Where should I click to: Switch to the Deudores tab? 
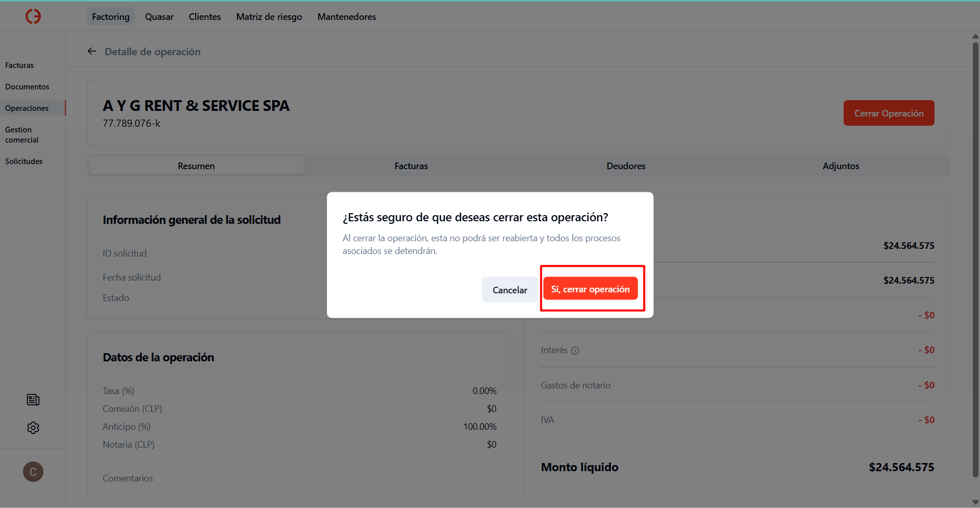626,166
